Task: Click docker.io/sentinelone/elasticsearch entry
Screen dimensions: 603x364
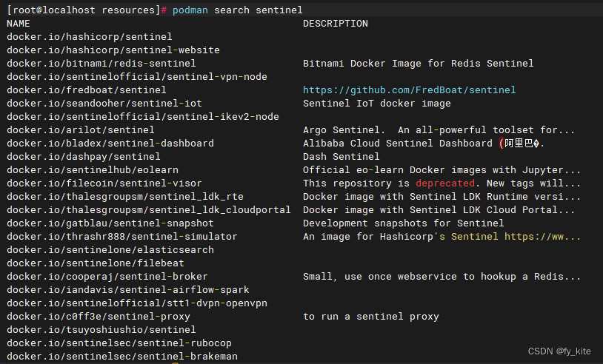Action: pos(110,249)
